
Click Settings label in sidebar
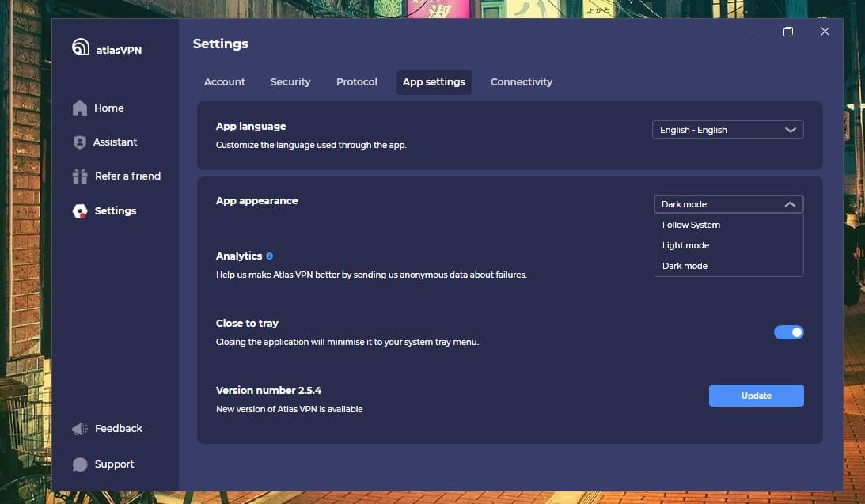click(116, 211)
